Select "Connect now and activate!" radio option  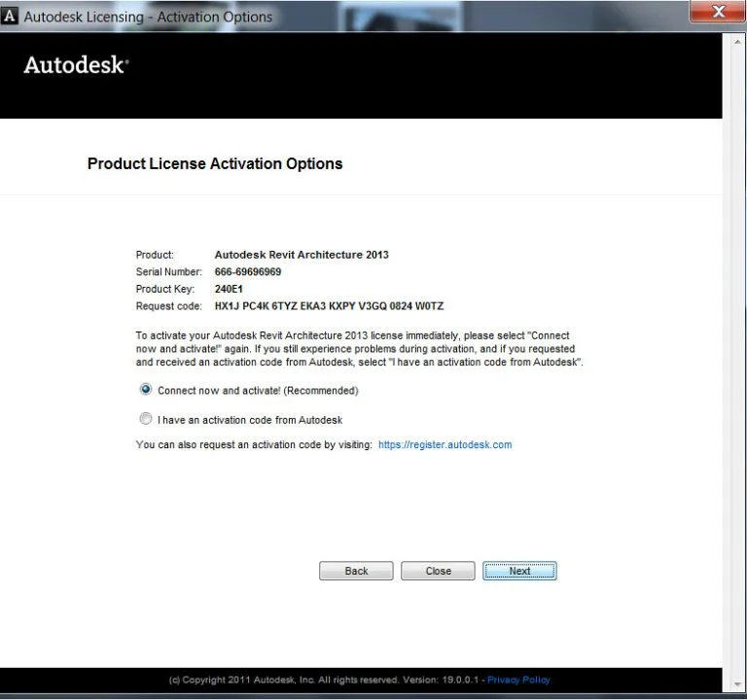(x=146, y=390)
